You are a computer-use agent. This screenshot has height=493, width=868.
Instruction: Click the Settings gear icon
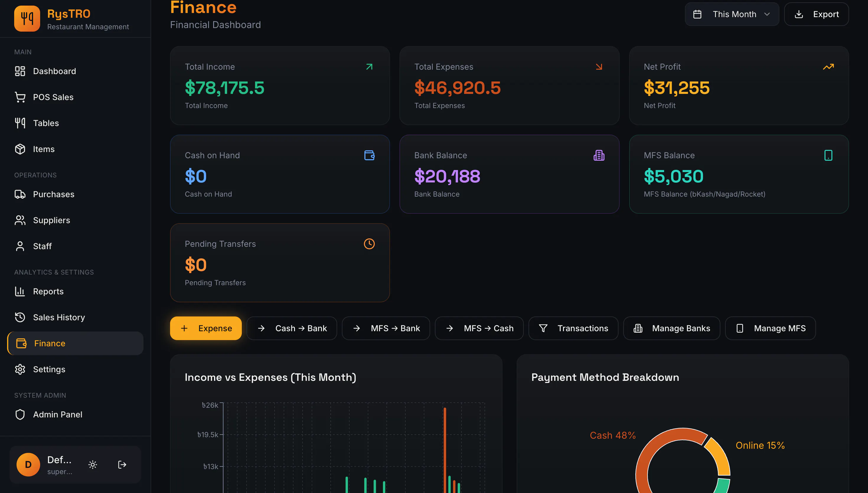tap(20, 369)
